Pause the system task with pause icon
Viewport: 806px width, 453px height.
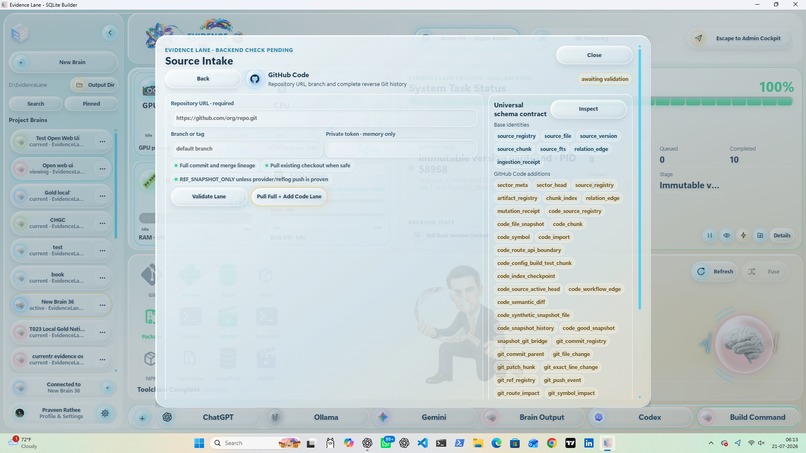[709, 235]
